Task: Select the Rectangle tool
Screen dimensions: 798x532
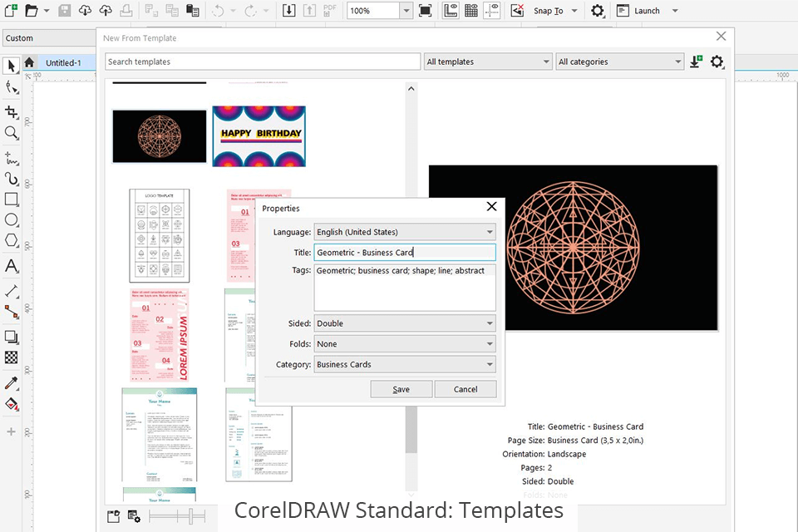Action: [x=11, y=199]
